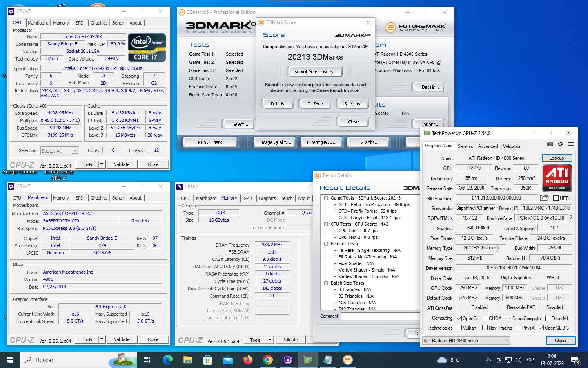Toggle the OpenCL checkbox
The image size is (588, 368).
(x=459, y=319)
